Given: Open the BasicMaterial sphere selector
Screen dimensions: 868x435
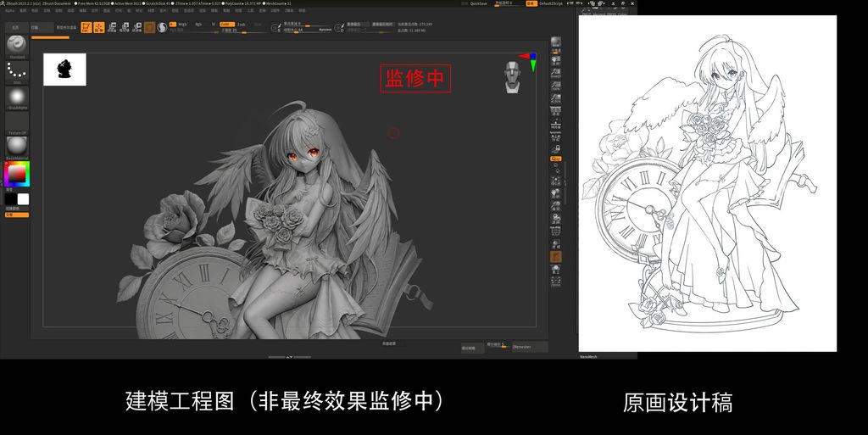Looking at the screenshot, I should click(17, 146).
